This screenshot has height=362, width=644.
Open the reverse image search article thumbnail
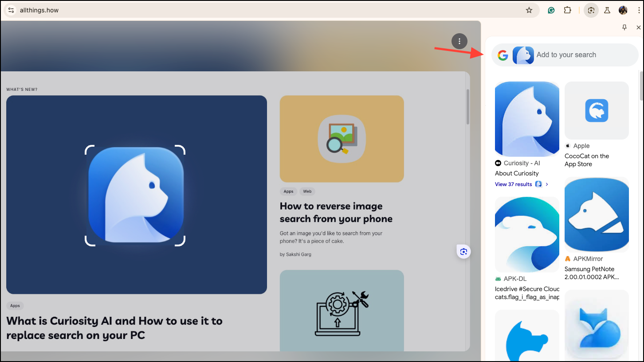[x=342, y=139]
